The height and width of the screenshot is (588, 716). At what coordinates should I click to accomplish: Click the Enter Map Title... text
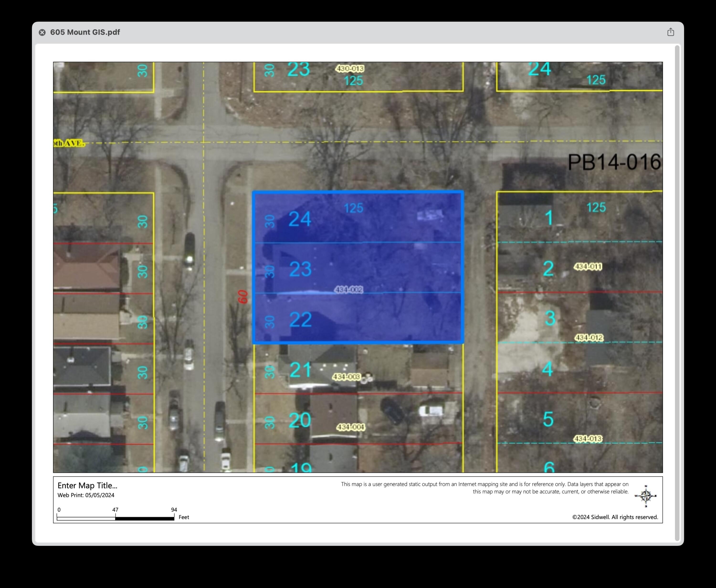87,485
